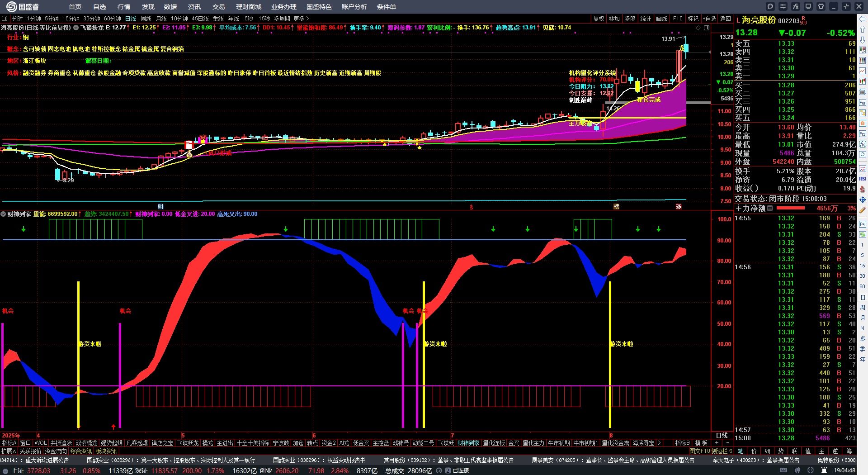Click the list detail icon beside 主力净额
Viewport: 868px width, 475px height.
click(770, 208)
